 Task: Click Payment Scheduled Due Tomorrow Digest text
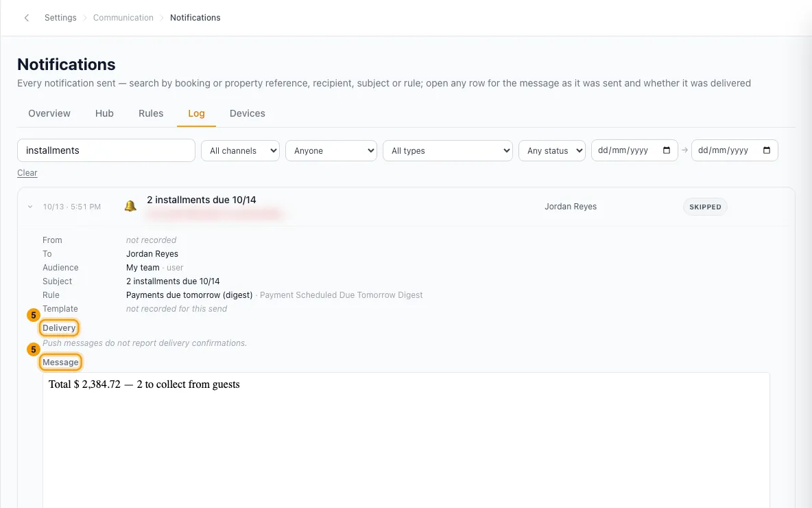pos(342,295)
